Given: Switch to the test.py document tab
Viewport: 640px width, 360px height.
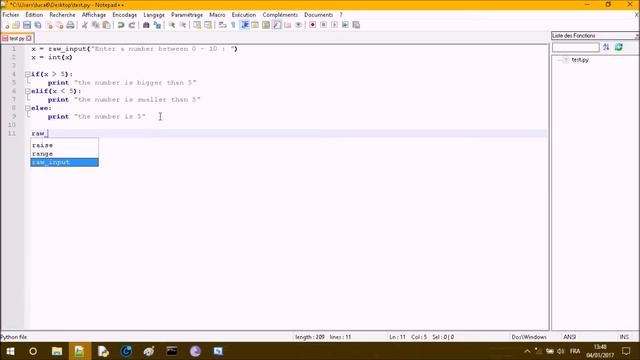Looking at the screenshot, I should pyautogui.click(x=17, y=38).
